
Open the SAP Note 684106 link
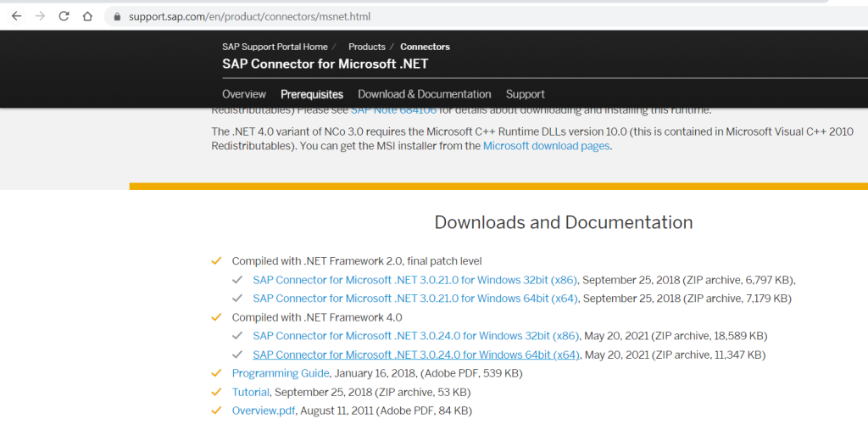[393, 111]
